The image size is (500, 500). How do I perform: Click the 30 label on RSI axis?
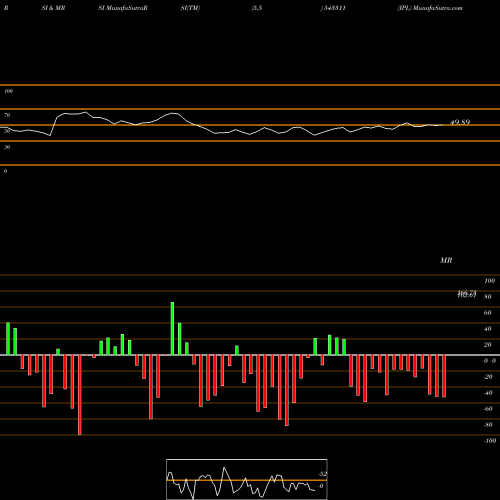pyautogui.click(x=7, y=147)
